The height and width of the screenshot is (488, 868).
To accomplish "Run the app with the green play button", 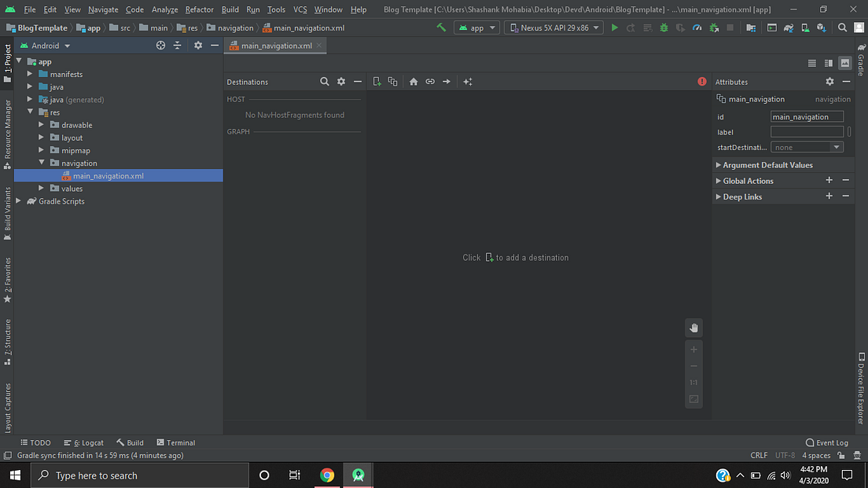I will click(614, 27).
